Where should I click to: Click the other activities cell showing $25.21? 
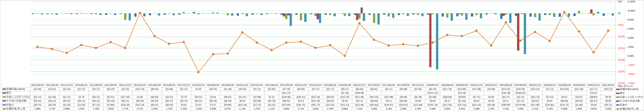tap(359, 101)
